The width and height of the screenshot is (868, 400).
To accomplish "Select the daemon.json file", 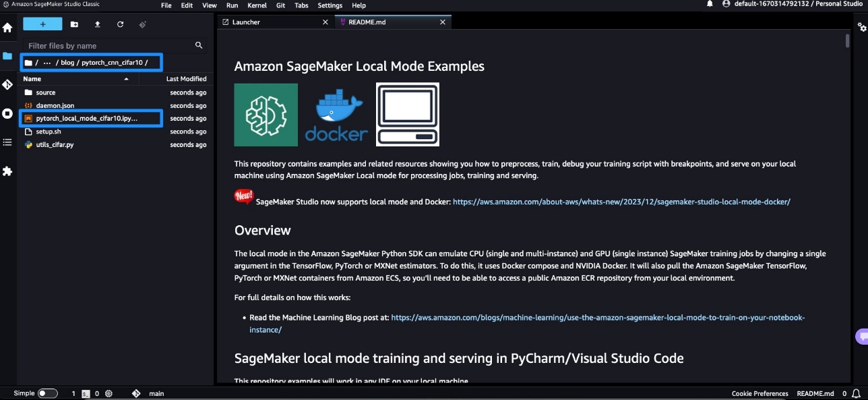I will (x=115, y=106).
